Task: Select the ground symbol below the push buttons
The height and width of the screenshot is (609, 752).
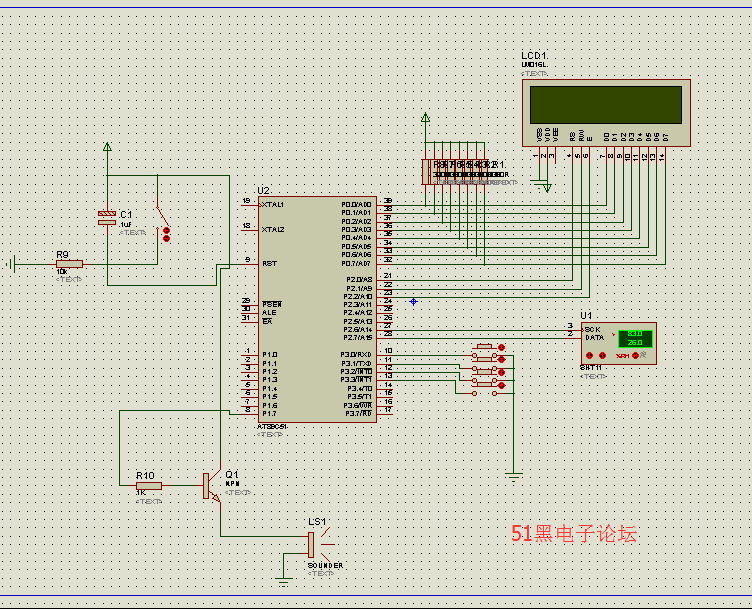Action: pos(513,477)
